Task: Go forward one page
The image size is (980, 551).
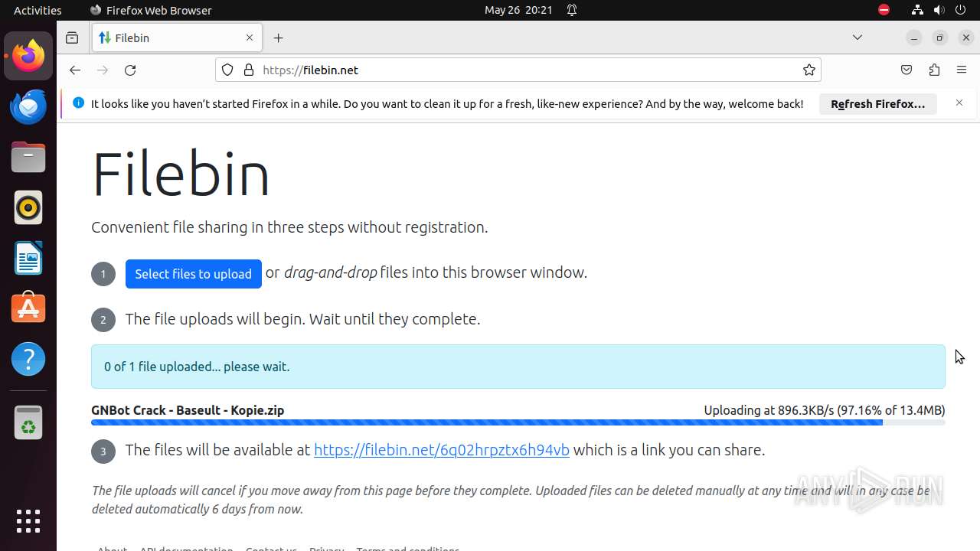Action: (x=103, y=70)
